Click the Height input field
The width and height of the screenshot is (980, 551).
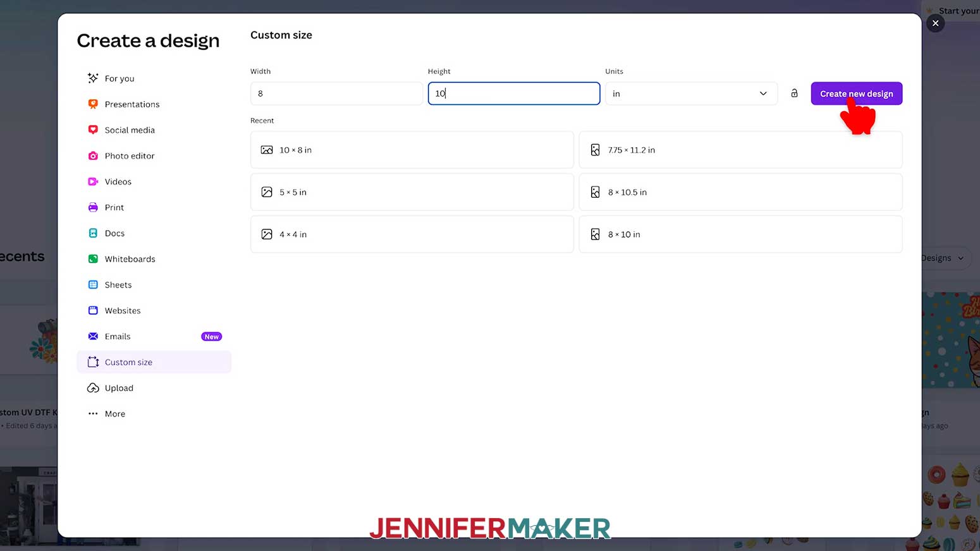pos(514,94)
